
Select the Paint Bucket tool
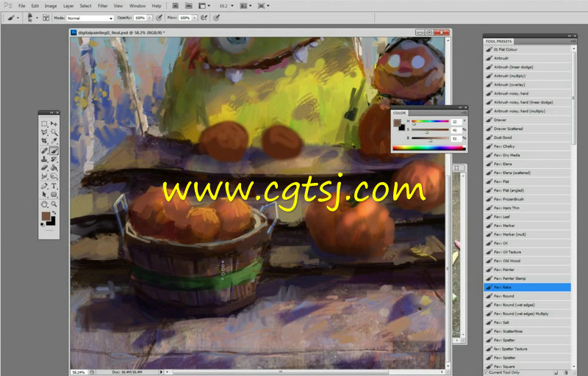(x=54, y=167)
